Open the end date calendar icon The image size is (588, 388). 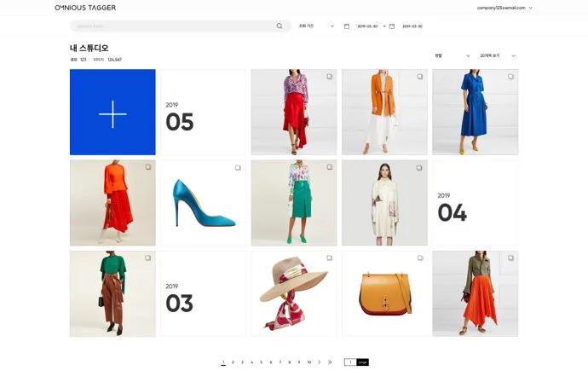pyautogui.click(x=392, y=26)
